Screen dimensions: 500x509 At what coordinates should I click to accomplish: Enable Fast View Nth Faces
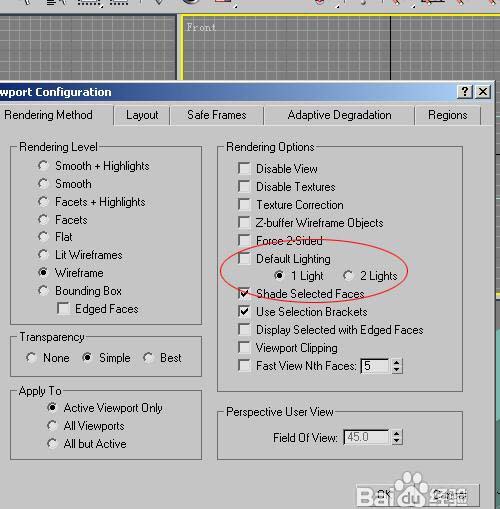[244, 365]
